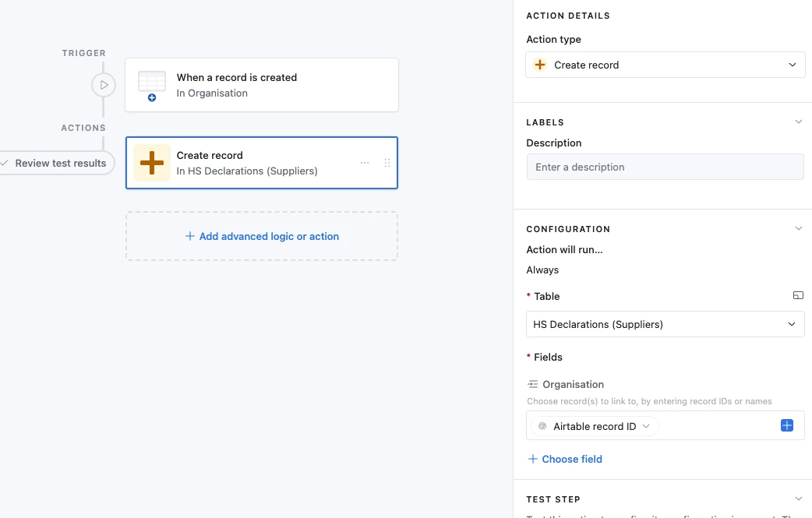Click the orange plus icon on Create record card
This screenshot has width=812, height=518.
coord(152,163)
